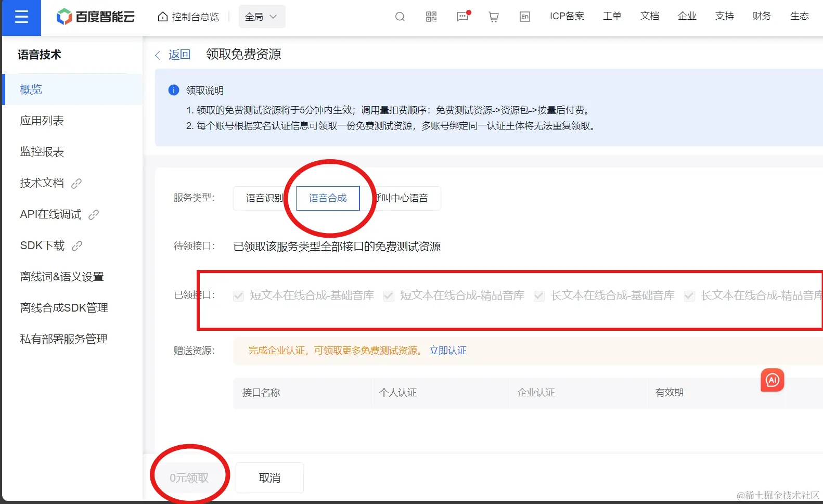Screen dimensions: 823x504
Task: Open the shopping cart icon
Action: pyautogui.click(x=494, y=17)
